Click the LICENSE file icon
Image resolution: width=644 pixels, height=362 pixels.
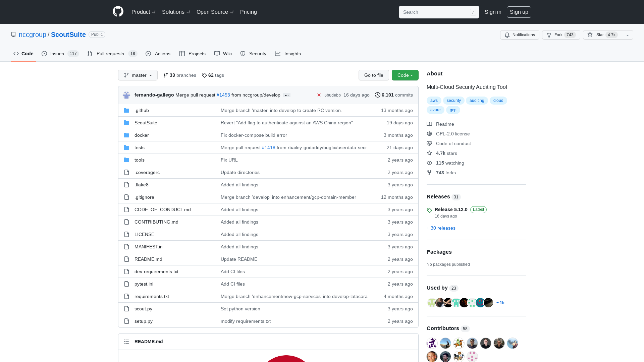point(126,234)
